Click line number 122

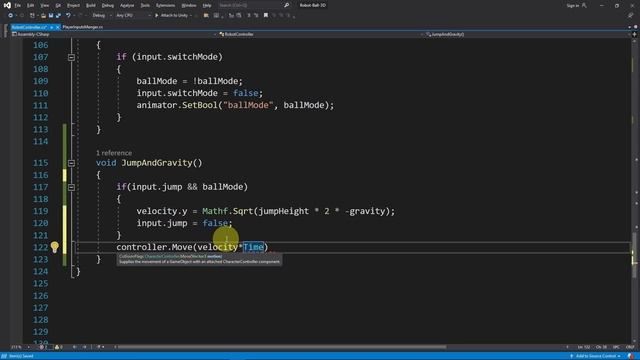tap(41, 247)
